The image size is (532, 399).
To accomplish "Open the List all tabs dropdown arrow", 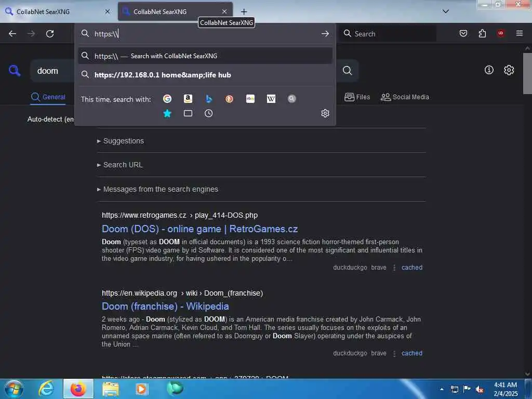I will [446, 11].
